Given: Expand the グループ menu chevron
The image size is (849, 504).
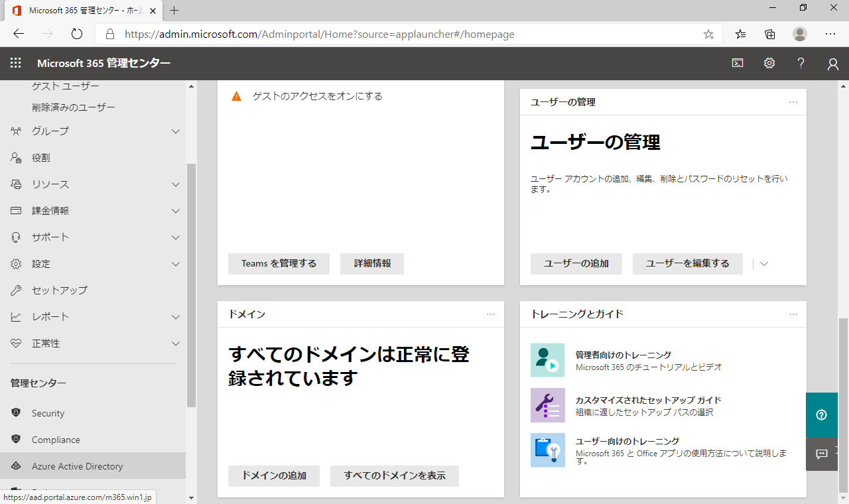Looking at the screenshot, I should pyautogui.click(x=176, y=131).
